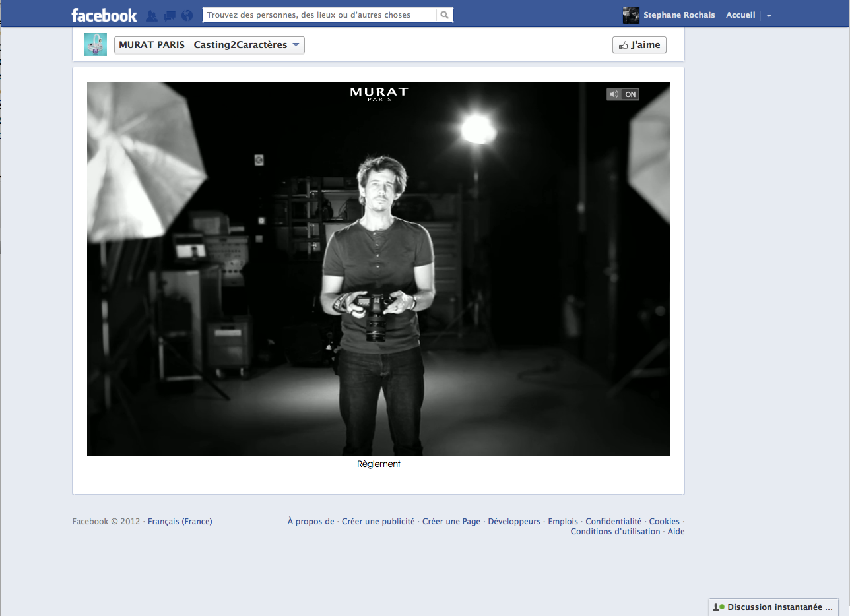Viewport: 850px width, 616px height.
Task: Click the MURAT PARIS page name button
Action: (152, 45)
